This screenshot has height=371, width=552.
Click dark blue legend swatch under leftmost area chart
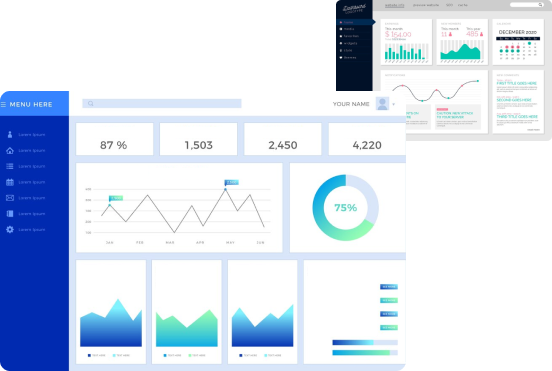point(89,356)
